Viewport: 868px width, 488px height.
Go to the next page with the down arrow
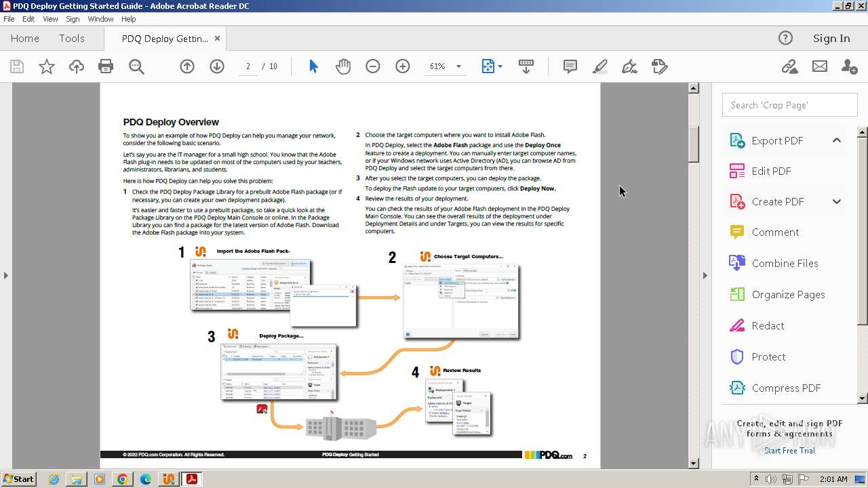[x=217, y=66]
